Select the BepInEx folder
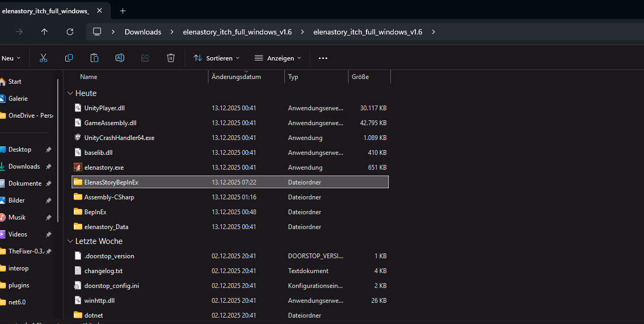Screen dimensions: 644x324 click(x=95, y=212)
